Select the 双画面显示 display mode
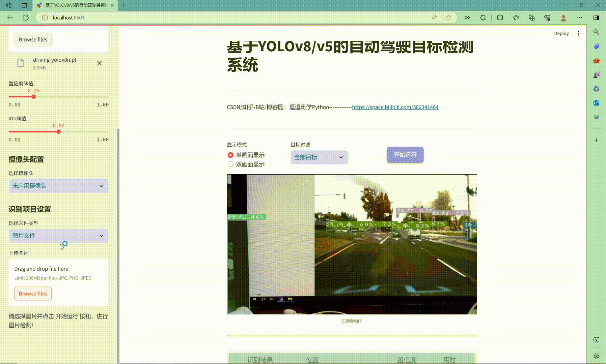 click(x=230, y=164)
